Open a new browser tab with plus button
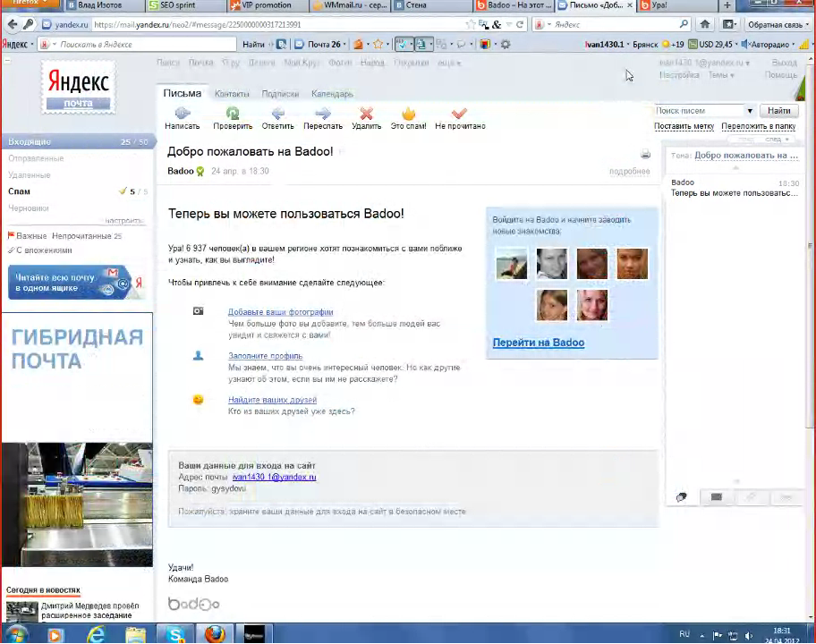Screen dimensions: 816x644 coord(727,5)
